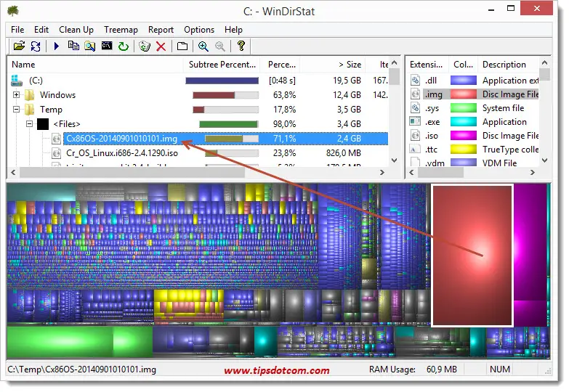The height and width of the screenshot is (392, 569).
Task: Click the yellow .ttc color swatch
Action: (x=464, y=150)
